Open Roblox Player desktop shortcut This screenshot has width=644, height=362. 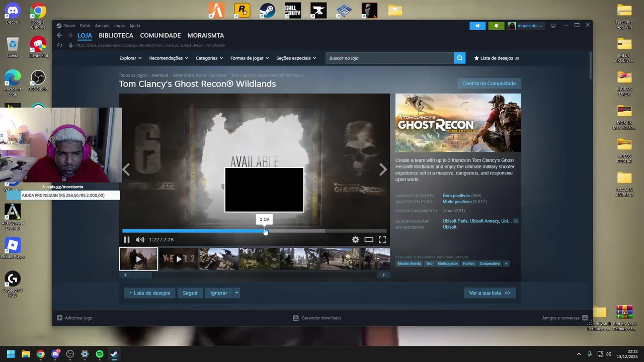click(13, 248)
